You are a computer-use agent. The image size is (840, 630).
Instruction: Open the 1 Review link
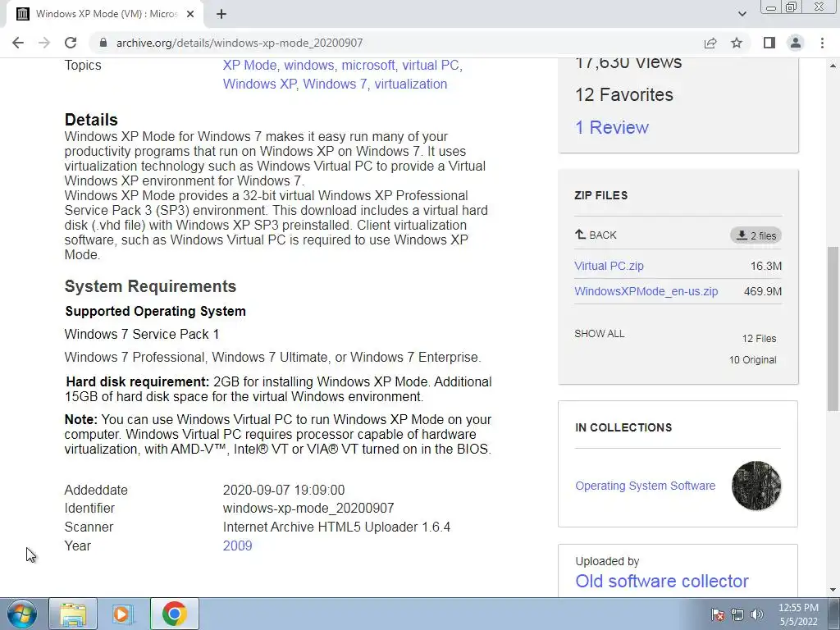[x=612, y=127]
